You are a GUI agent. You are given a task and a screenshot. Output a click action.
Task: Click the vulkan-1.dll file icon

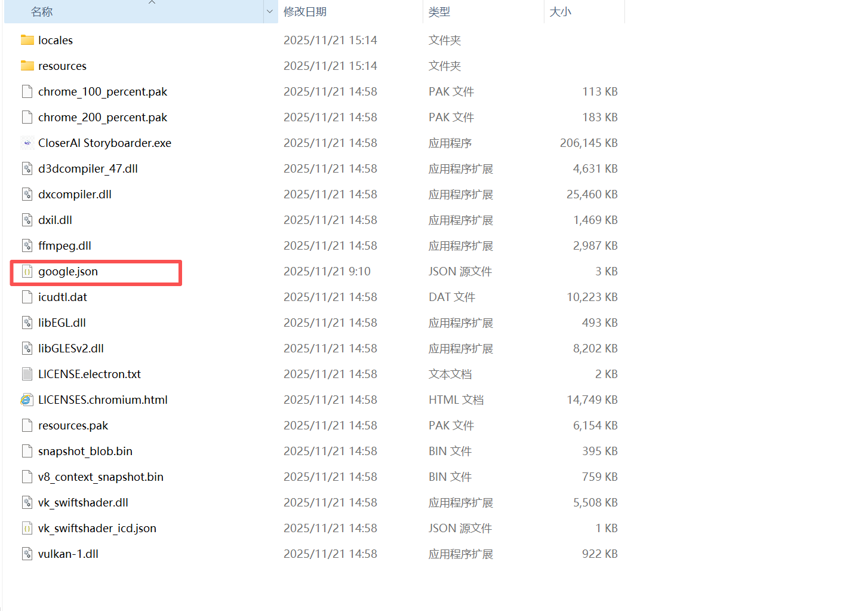pyautogui.click(x=27, y=554)
